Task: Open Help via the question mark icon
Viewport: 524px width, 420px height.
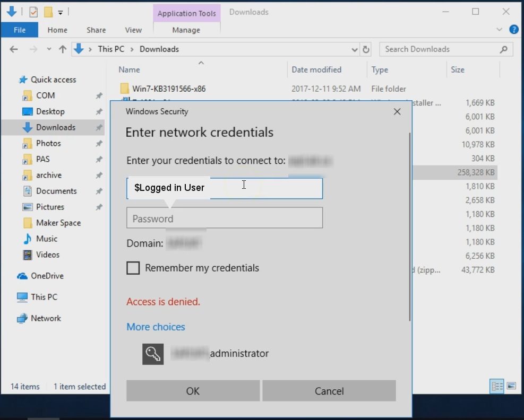Action: coord(513,29)
